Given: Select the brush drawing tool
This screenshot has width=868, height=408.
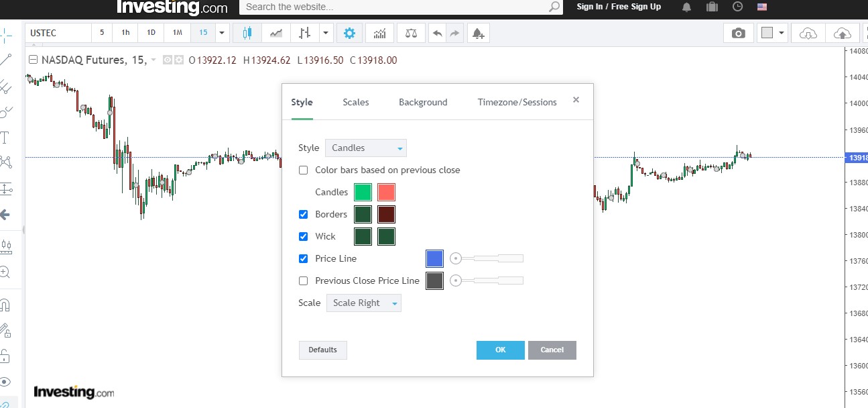Looking at the screenshot, I should [5, 112].
